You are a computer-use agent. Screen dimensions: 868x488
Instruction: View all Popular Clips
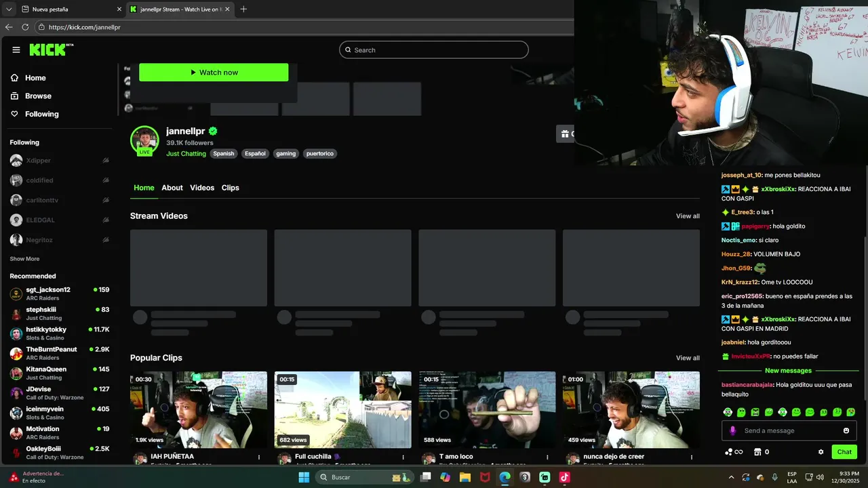[688, 358]
